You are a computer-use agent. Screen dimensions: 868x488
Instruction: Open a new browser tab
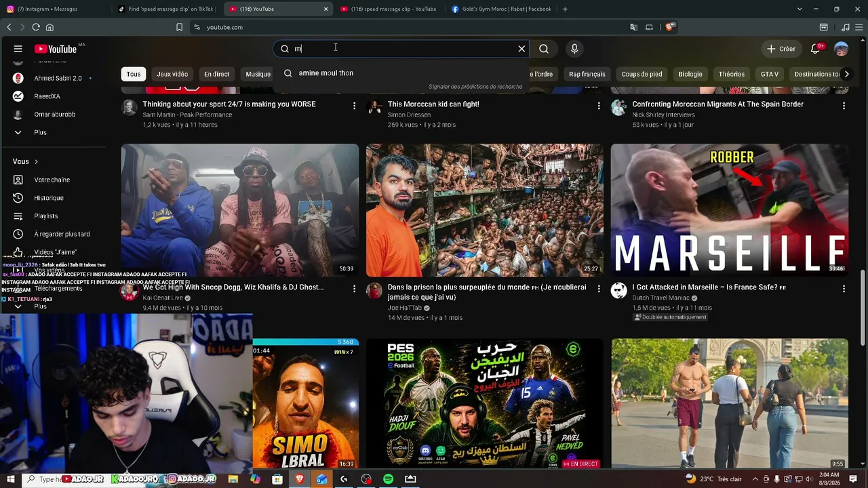(565, 9)
